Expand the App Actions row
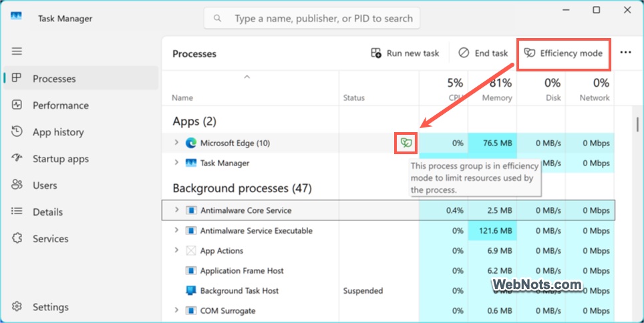The height and width of the screenshot is (323, 644). [176, 250]
